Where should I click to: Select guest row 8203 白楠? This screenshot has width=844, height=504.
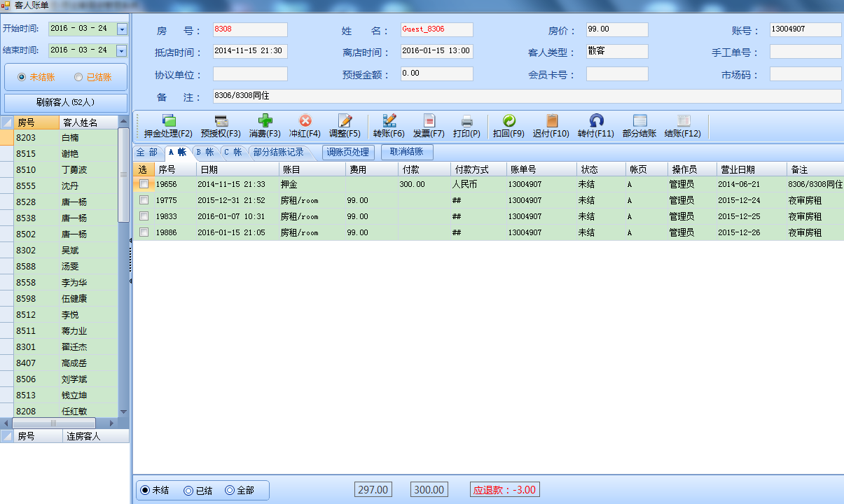(x=66, y=137)
